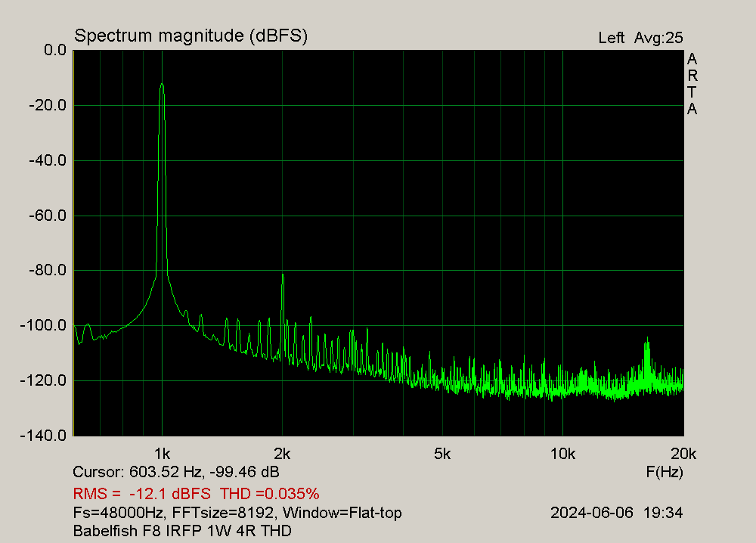Screen dimensions: 756x543
Task: Click the 0.0 y-axis label
Action: click(55, 50)
